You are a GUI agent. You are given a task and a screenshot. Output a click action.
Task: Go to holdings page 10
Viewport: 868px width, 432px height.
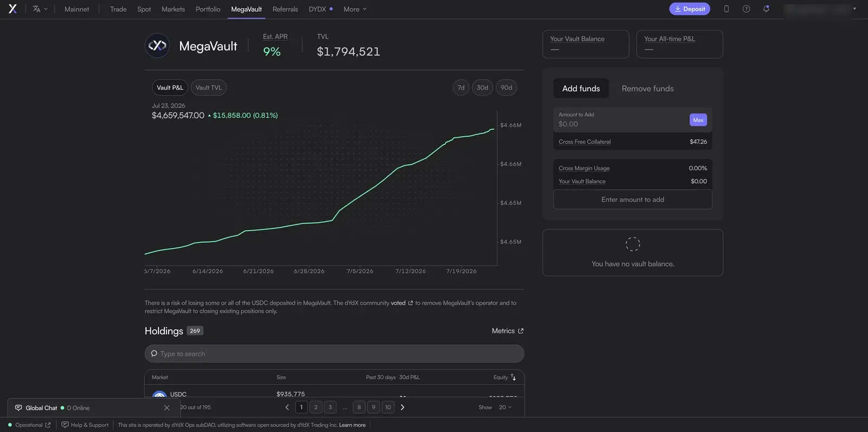pos(388,407)
